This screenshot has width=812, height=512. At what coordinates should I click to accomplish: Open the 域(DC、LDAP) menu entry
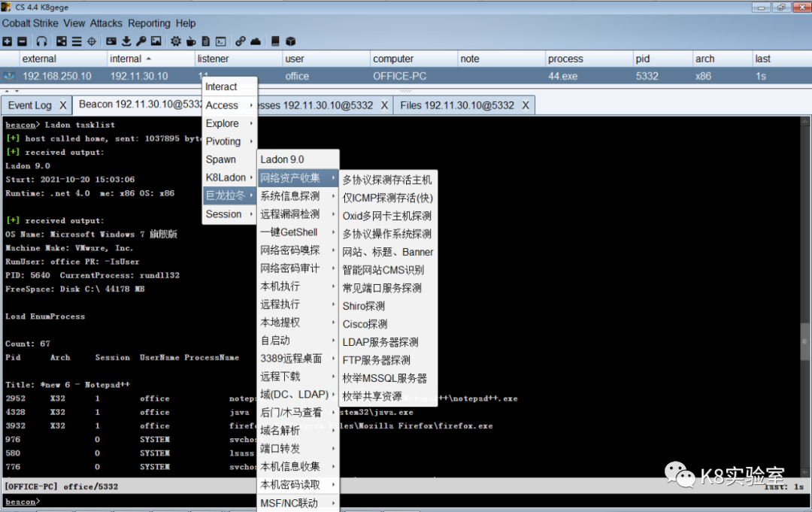pyautogui.click(x=298, y=395)
